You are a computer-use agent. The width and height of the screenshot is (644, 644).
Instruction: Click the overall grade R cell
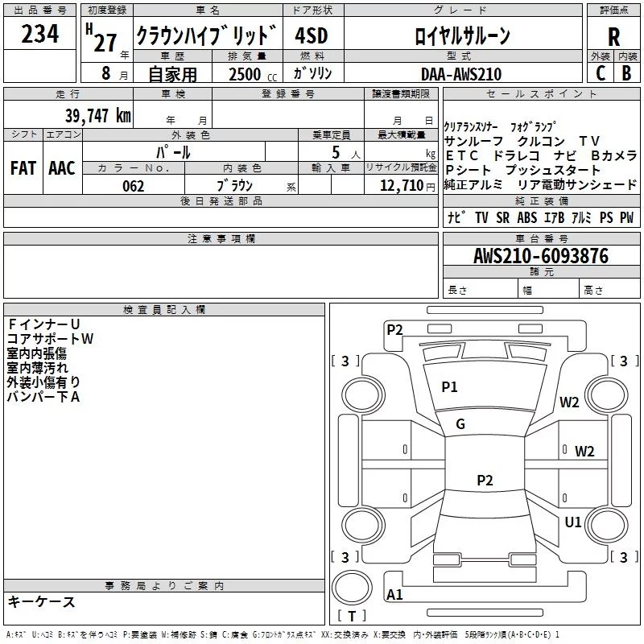tap(613, 37)
